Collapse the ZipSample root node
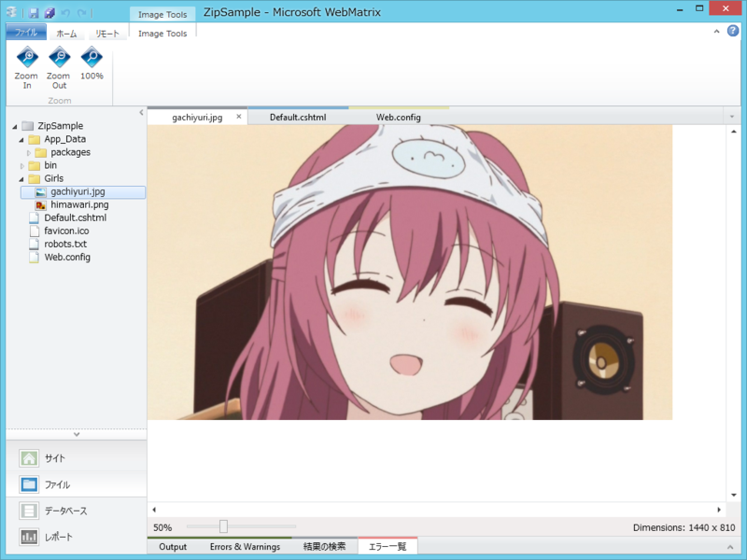Screen dimensions: 747x560 (x=15, y=127)
